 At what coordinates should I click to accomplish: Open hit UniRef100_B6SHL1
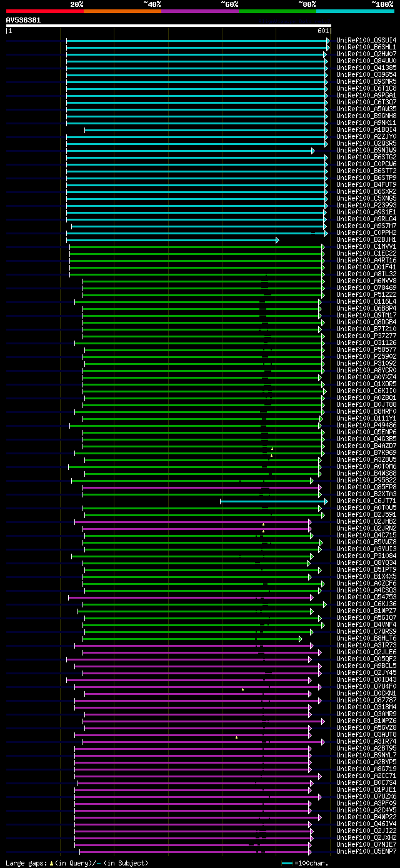coord(366,47)
